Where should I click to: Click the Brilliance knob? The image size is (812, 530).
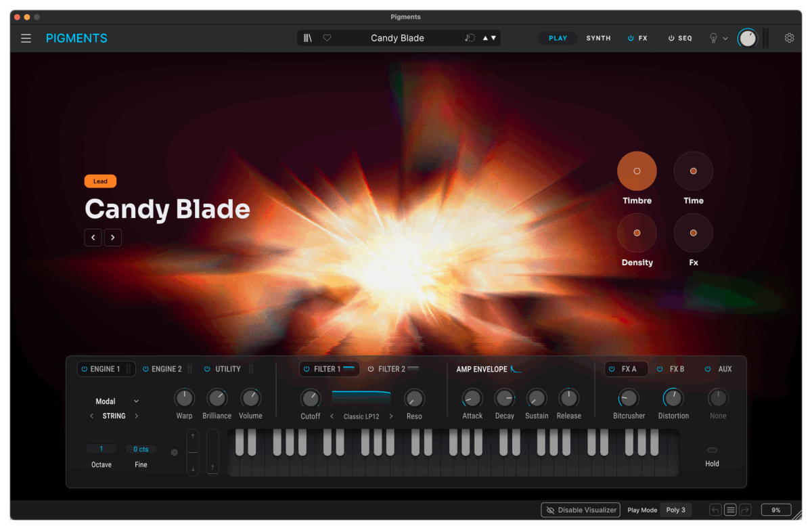point(217,398)
